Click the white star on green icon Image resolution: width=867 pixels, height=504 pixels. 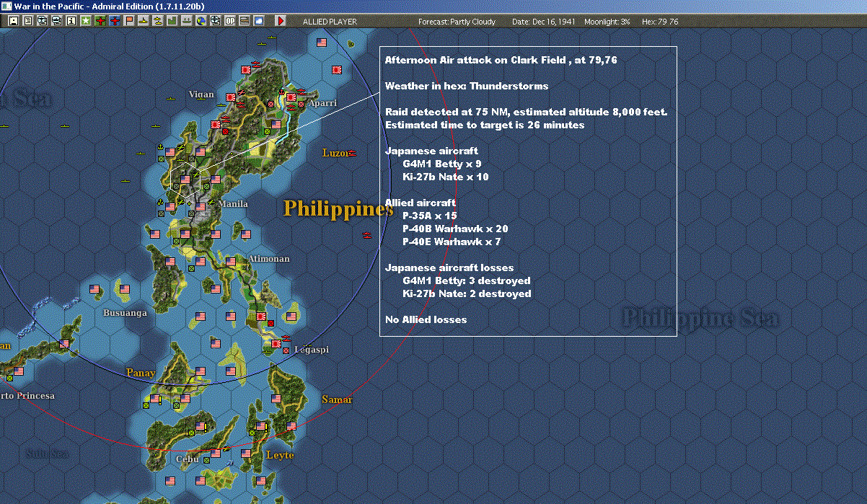click(86, 22)
